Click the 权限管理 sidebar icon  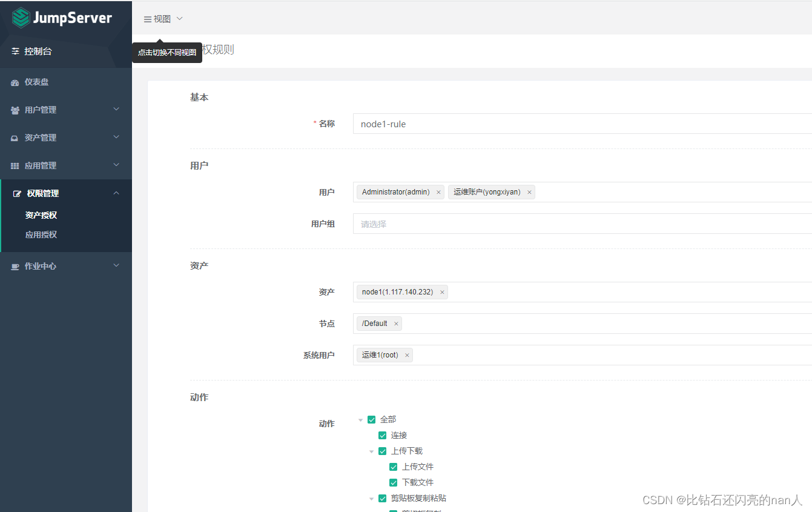point(16,193)
